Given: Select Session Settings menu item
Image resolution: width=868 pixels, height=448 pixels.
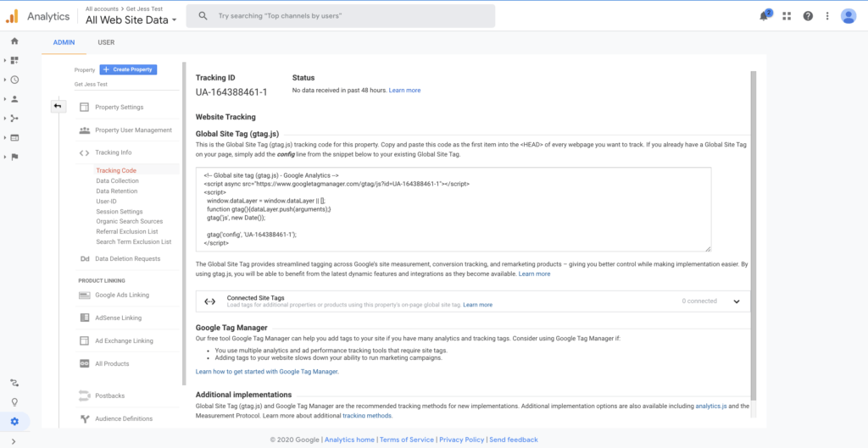Looking at the screenshot, I should (x=119, y=211).
